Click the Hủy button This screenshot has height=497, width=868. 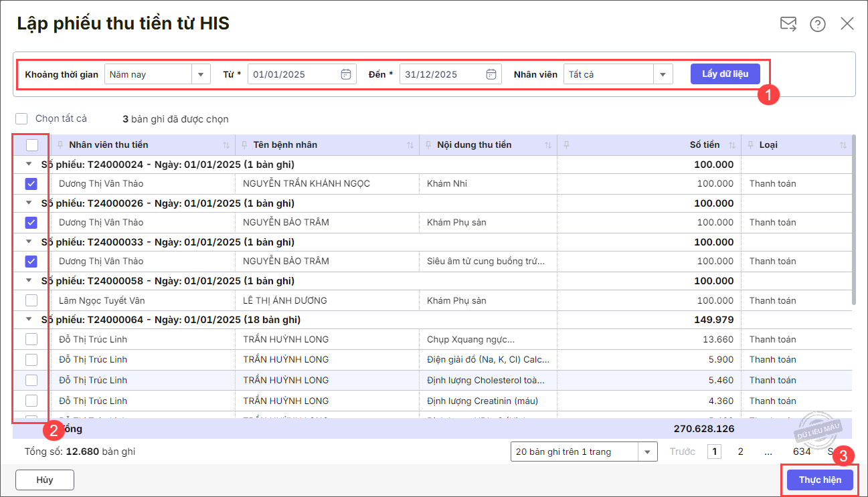coord(45,480)
